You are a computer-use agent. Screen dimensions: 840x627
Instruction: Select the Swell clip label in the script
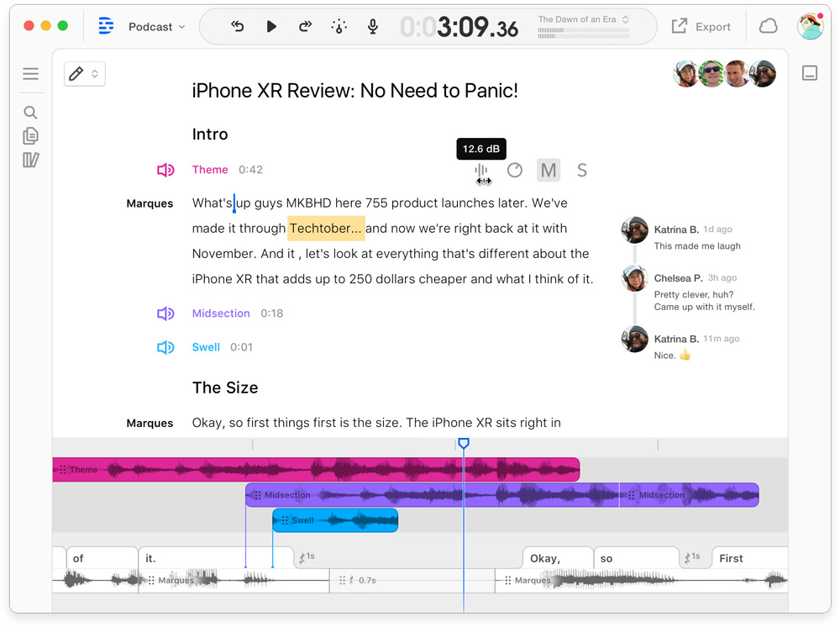point(206,347)
